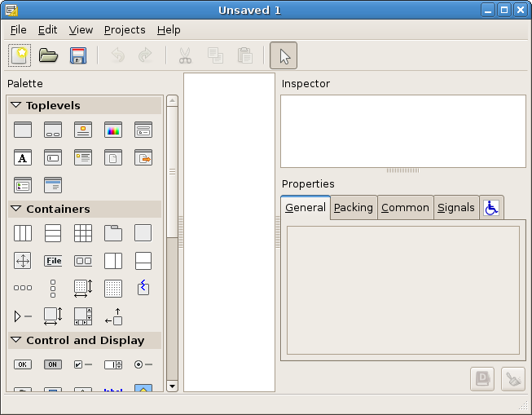This screenshot has height=415, width=532.
Task: Select the ON Toggle Button widget
Action: (53, 364)
